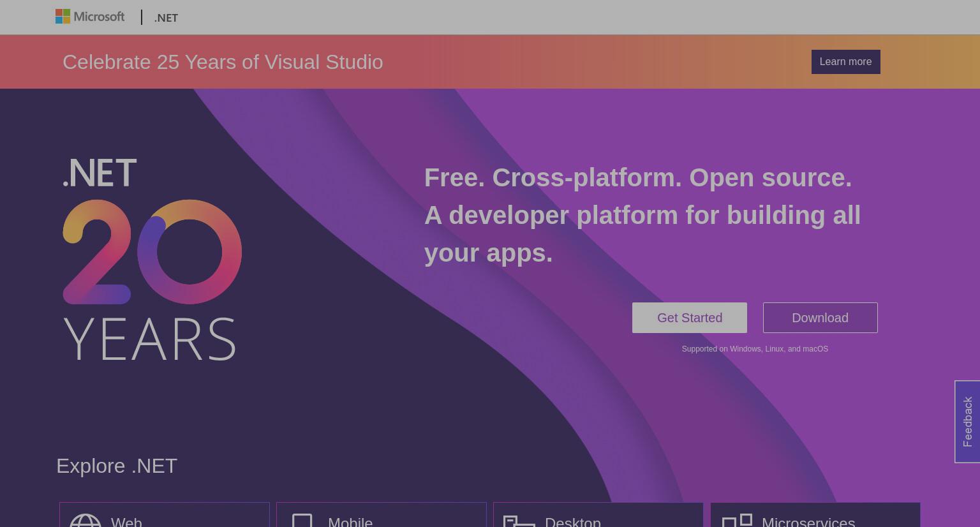Click the 'Explore .NET' heading
The height and width of the screenshot is (527, 980).
[117, 466]
